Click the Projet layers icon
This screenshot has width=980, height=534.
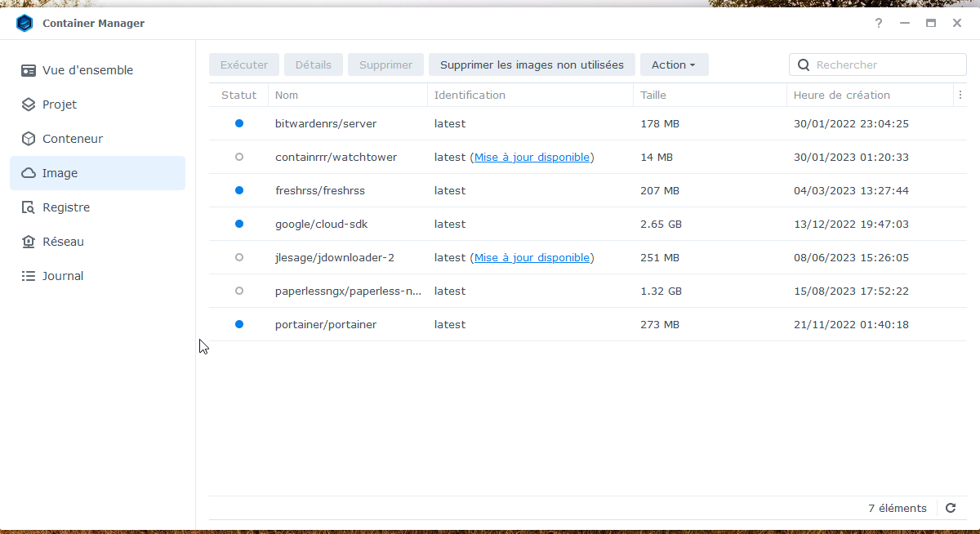[29, 105]
